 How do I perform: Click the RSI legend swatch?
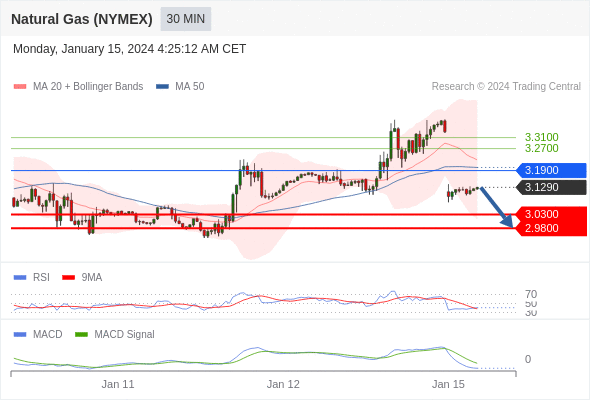[x=20, y=278]
